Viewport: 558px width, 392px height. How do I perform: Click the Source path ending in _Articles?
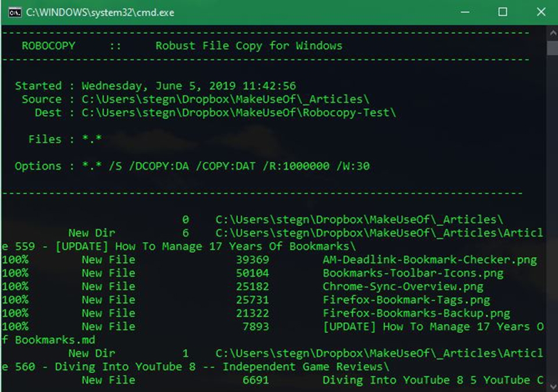click(226, 99)
